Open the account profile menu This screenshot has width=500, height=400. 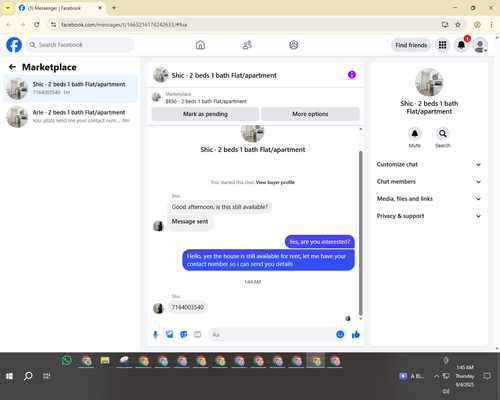(x=480, y=45)
